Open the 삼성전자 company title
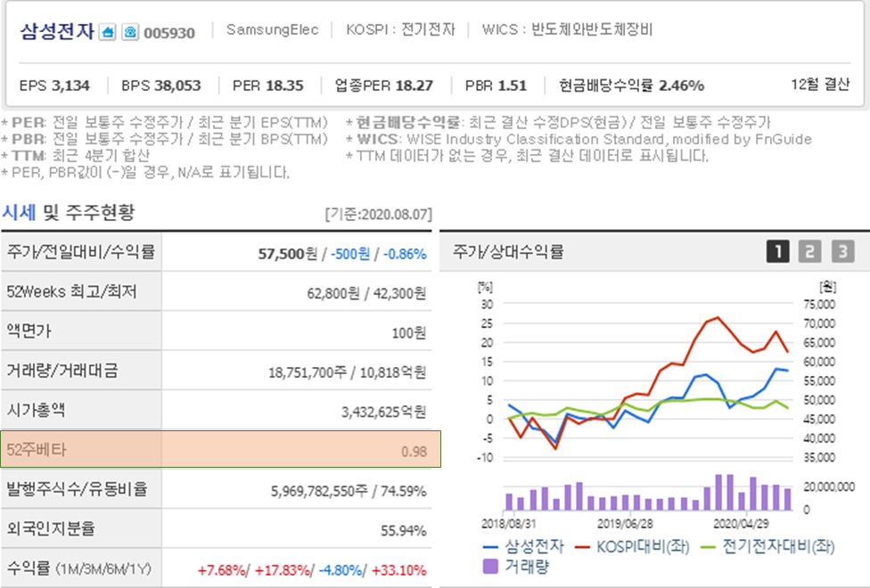870x588 pixels. 57,31
